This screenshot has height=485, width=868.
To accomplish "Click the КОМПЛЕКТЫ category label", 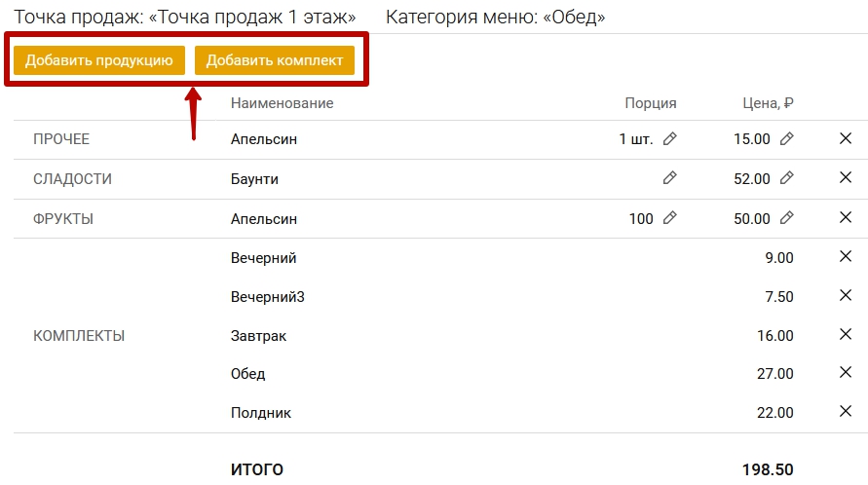I will pos(79,336).
